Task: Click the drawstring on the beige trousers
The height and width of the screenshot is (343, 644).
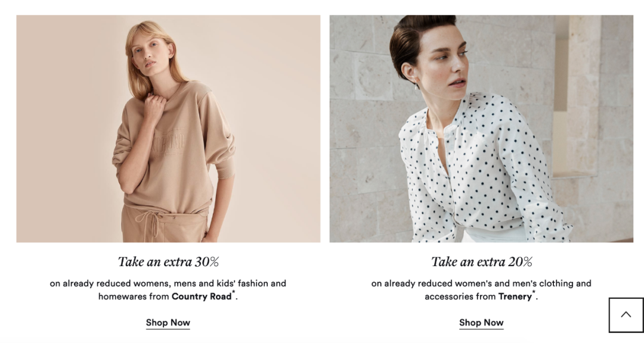Action: pos(150,223)
